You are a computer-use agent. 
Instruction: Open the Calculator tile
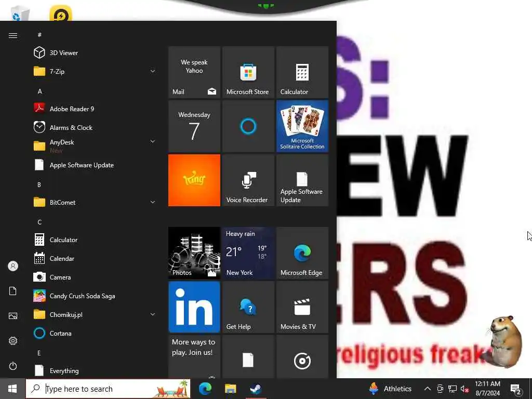point(302,72)
